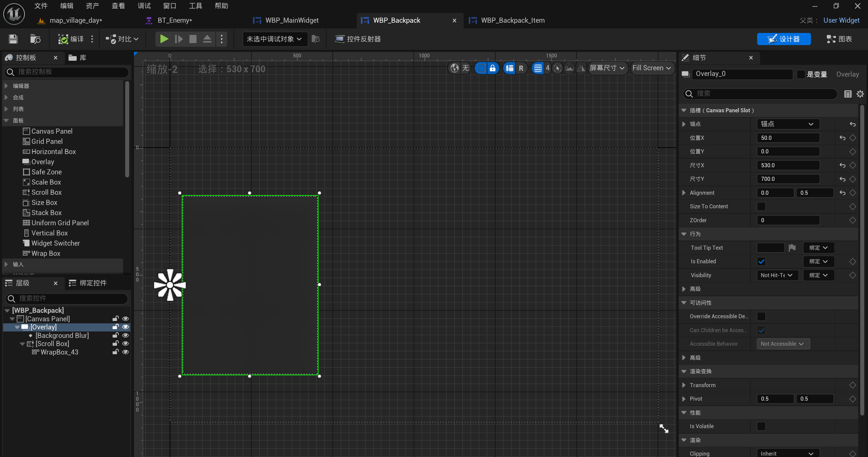Expand the Alignment property row

tap(684, 193)
